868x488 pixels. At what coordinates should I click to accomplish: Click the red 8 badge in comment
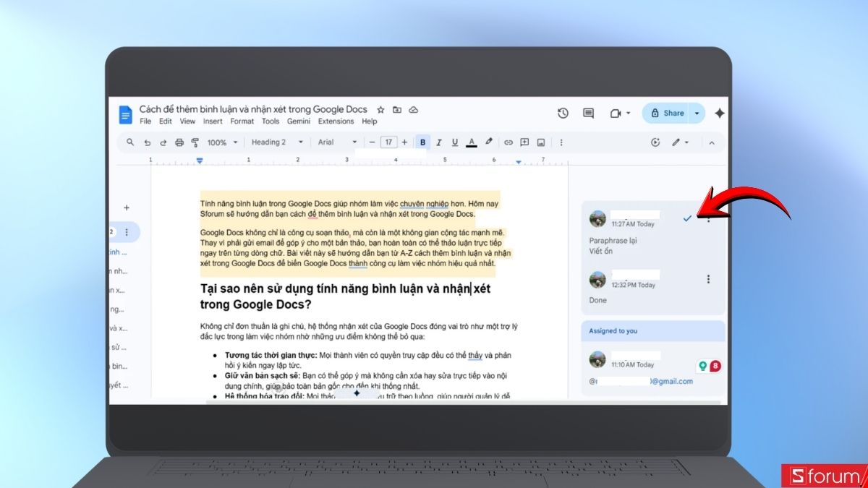(715, 367)
